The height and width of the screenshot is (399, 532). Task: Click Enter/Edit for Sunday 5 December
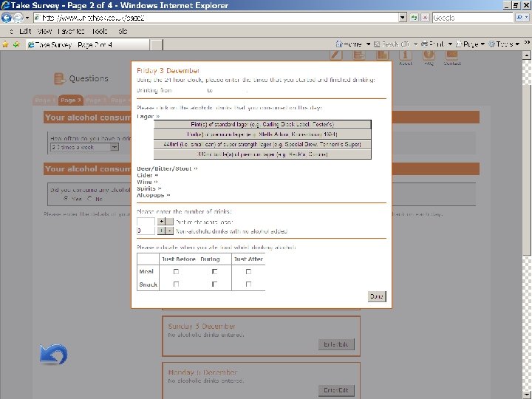click(x=336, y=344)
